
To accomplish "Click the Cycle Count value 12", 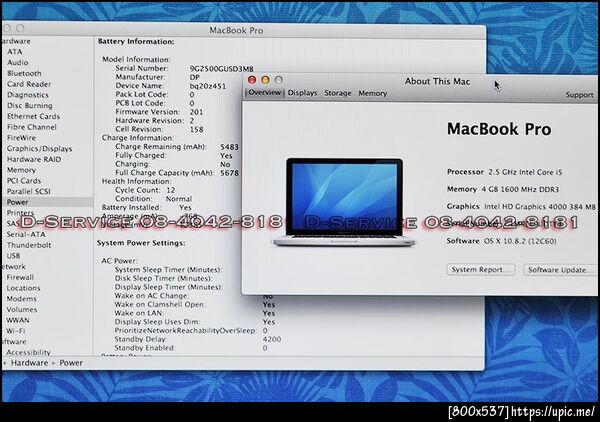I will (x=171, y=190).
